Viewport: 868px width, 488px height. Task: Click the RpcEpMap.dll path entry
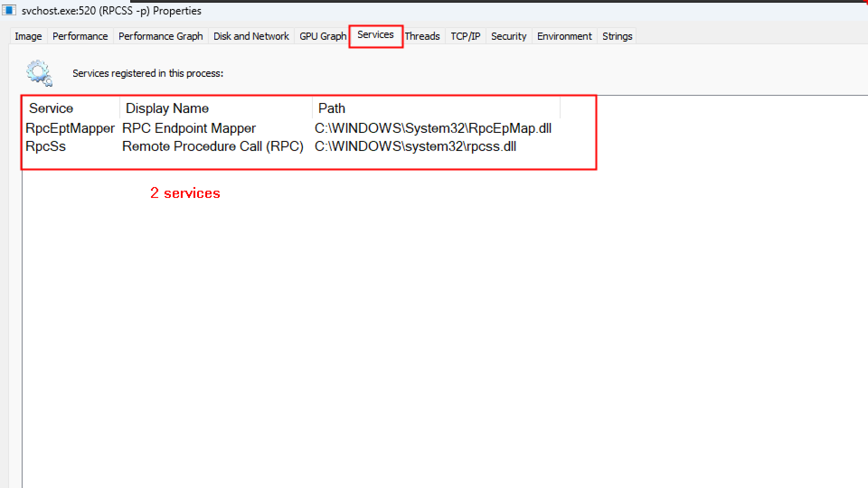pyautogui.click(x=433, y=128)
